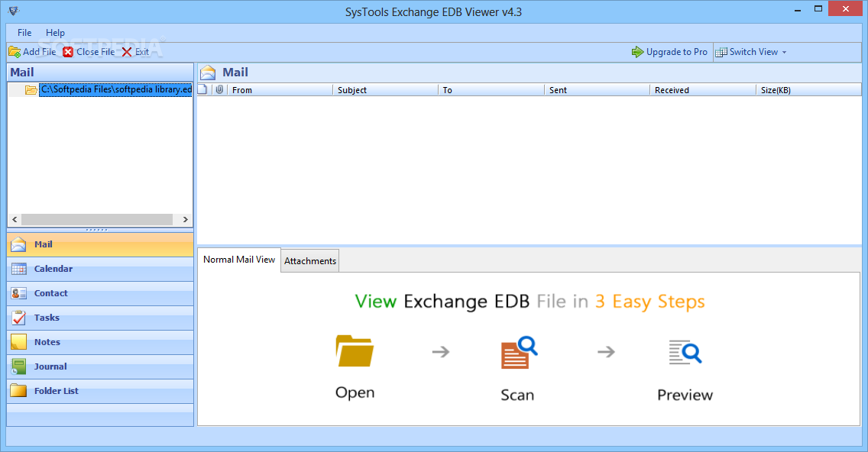Click the envelope icon in Mail list header

(x=208, y=73)
